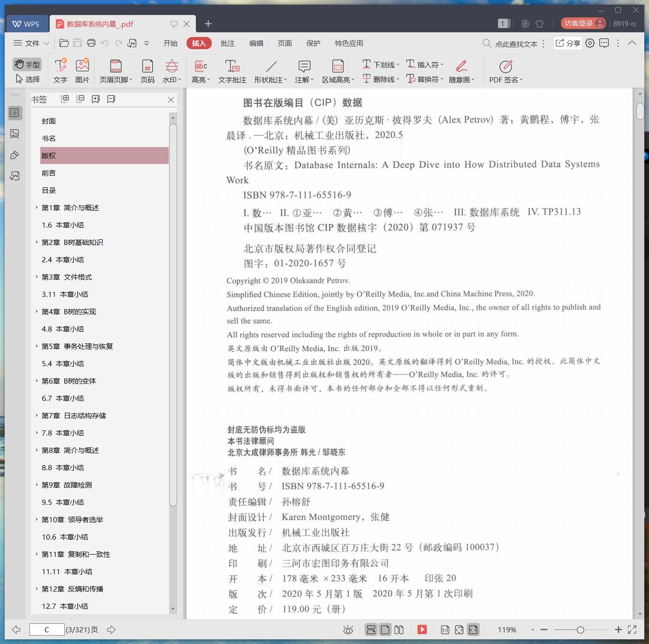649x644 pixels.
Task: Open the 区域高亮 area highlight dropdown
Action: tap(338, 71)
